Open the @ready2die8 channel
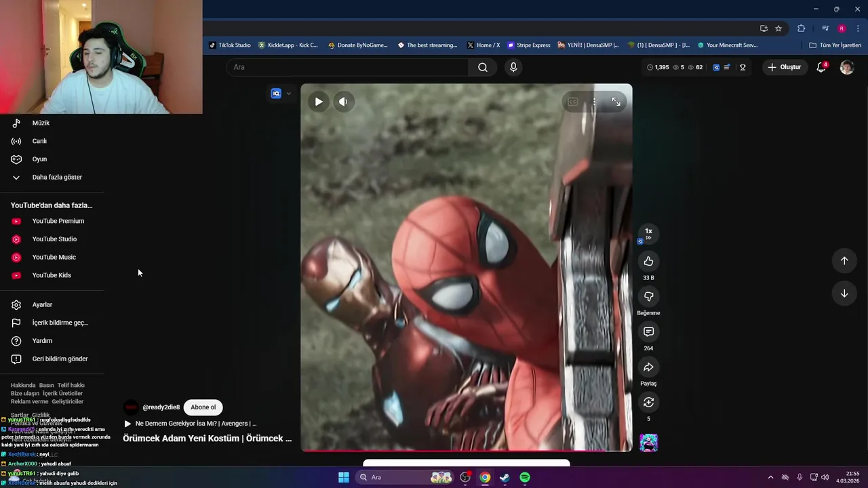 click(161, 407)
